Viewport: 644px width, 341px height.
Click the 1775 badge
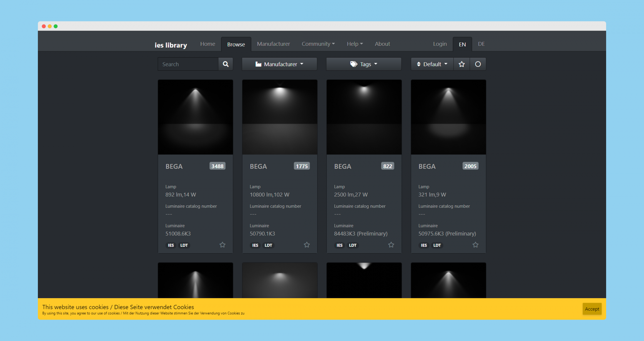[302, 166]
